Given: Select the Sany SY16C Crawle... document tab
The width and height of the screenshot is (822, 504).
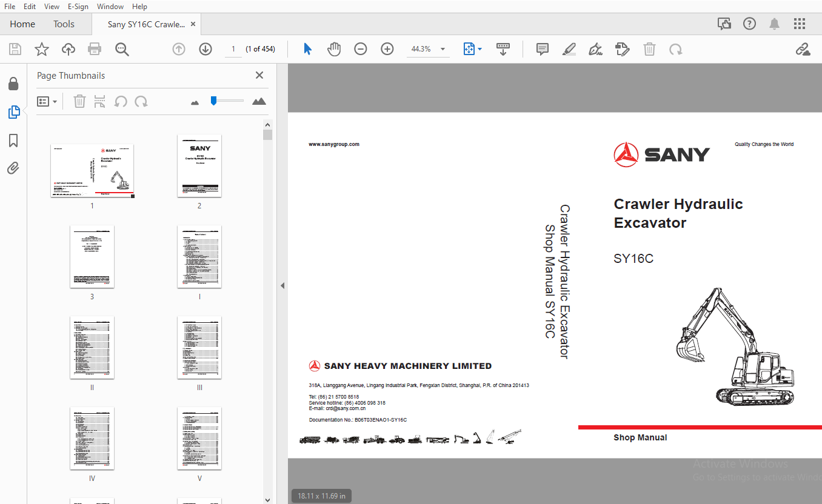Looking at the screenshot, I should coord(146,24).
